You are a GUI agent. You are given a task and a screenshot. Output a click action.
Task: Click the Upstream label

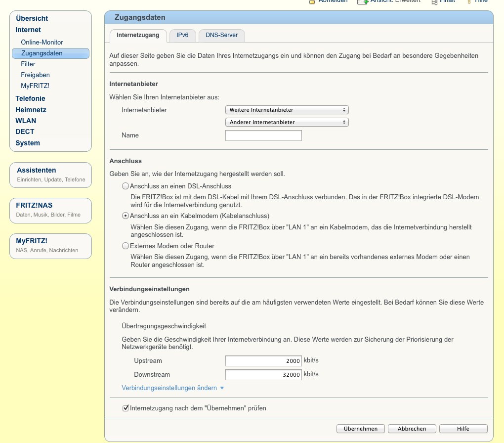pyautogui.click(x=148, y=360)
